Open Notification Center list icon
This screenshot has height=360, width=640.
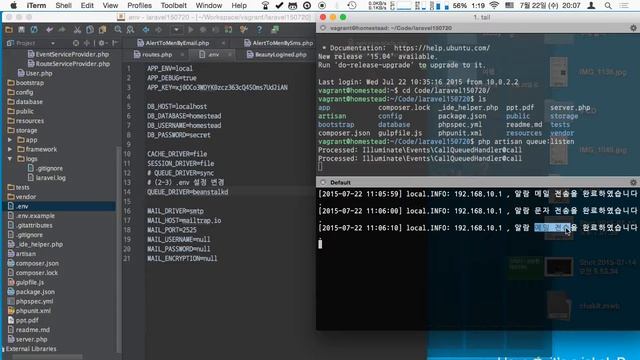click(624, 6)
